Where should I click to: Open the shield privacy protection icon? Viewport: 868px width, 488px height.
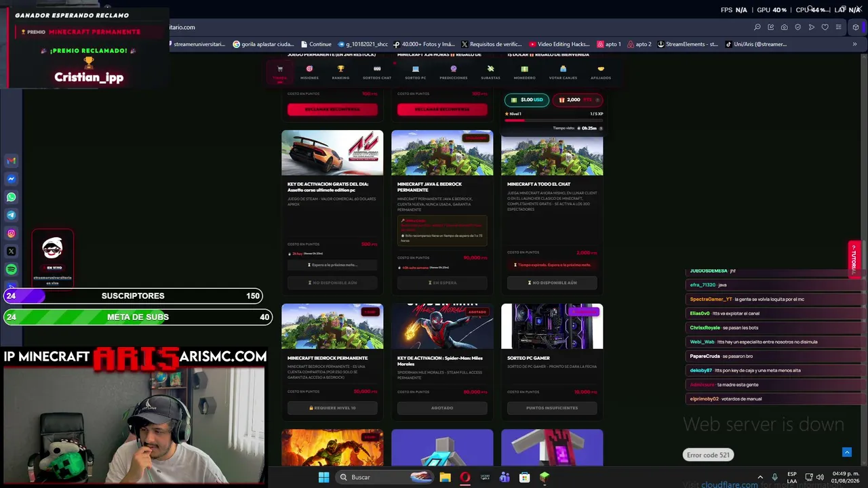tap(798, 27)
